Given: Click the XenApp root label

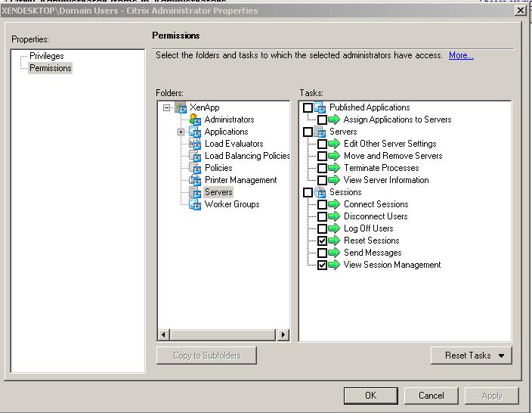Looking at the screenshot, I should [x=205, y=107].
